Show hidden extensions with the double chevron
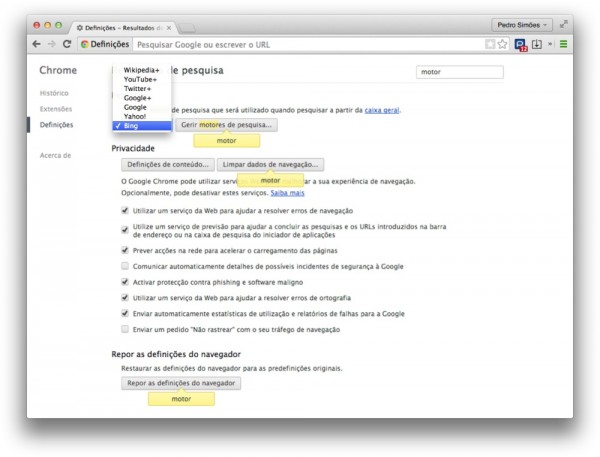This screenshot has height=457, width=600. (x=550, y=44)
